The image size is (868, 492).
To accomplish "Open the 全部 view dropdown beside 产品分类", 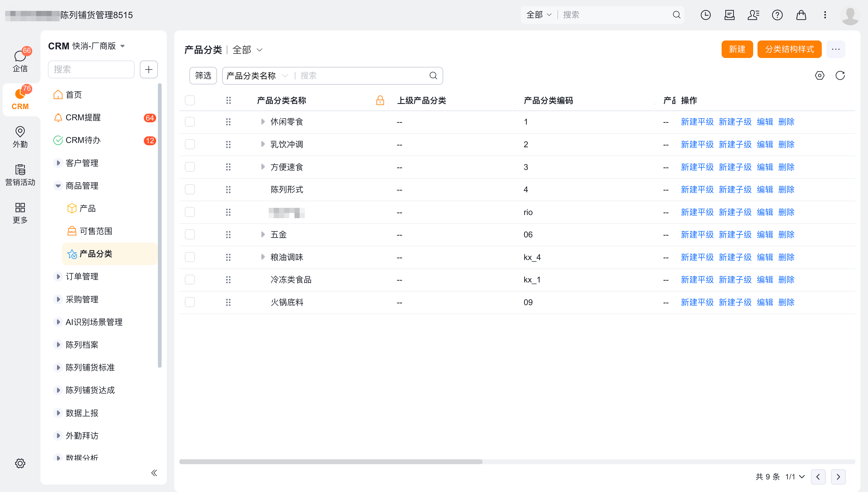I will [248, 50].
